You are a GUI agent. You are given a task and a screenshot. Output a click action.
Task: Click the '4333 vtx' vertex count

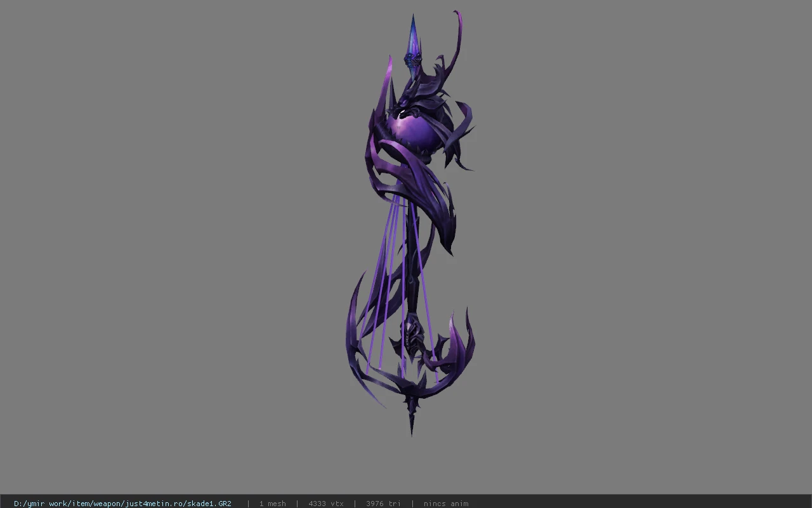(326, 504)
